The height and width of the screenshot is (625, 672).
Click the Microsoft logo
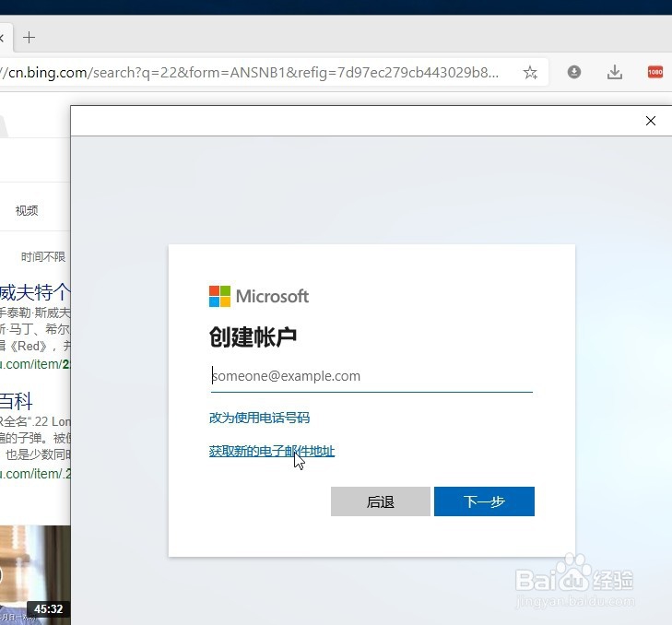click(x=259, y=296)
